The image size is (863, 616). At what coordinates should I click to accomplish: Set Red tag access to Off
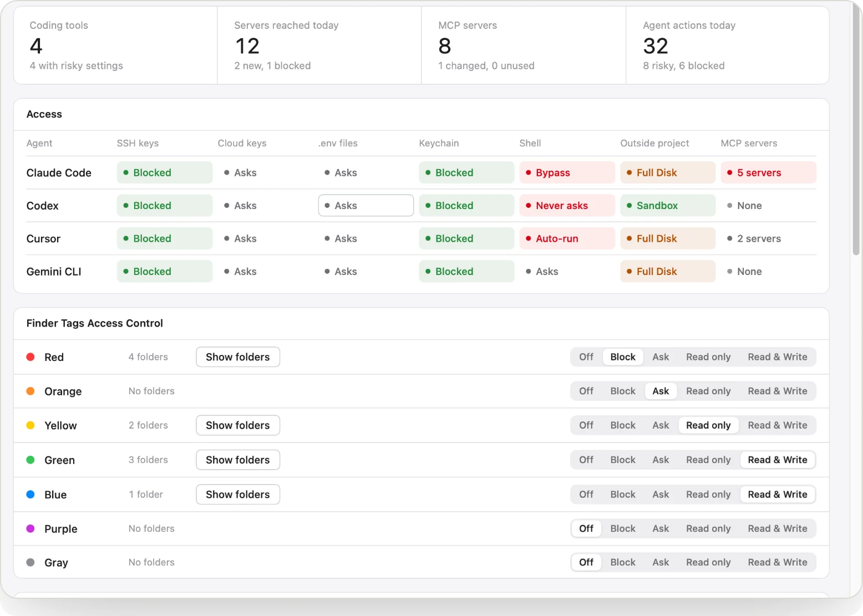point(586,357)
